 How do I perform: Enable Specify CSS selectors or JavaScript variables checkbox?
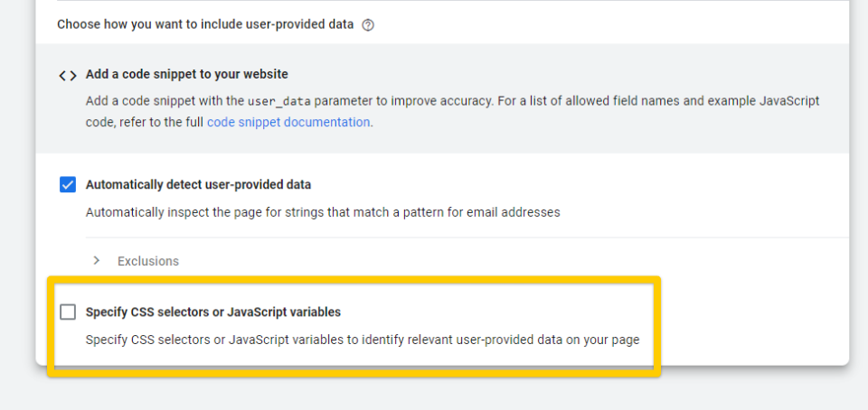pyautogui.click(x=68, y=312)
